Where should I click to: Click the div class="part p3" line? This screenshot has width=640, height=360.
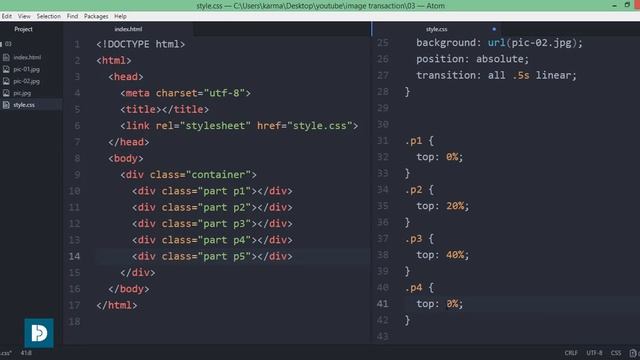pyautogui.click(x=212, y=224)
